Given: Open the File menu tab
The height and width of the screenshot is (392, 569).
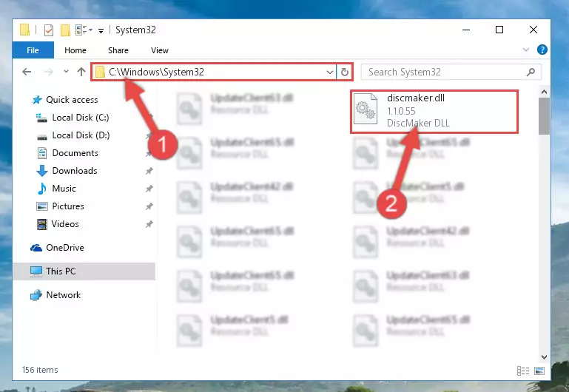Looking at the screenshot, I should [33, 50].
